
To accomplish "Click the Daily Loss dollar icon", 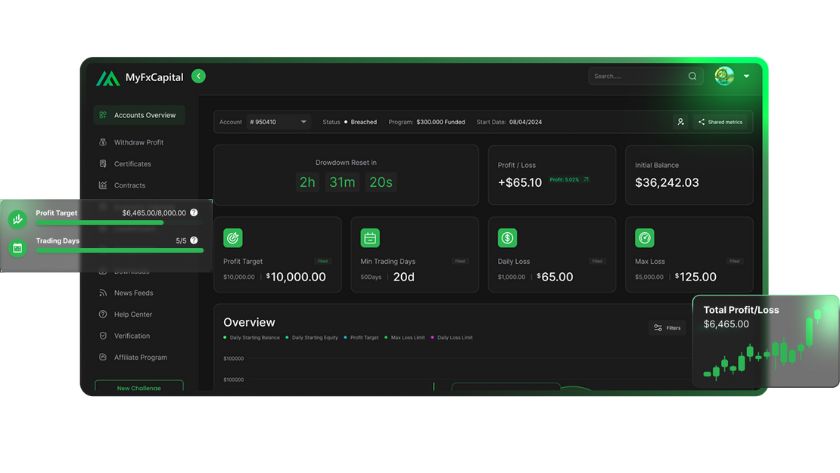I will (x=507, y=238).
